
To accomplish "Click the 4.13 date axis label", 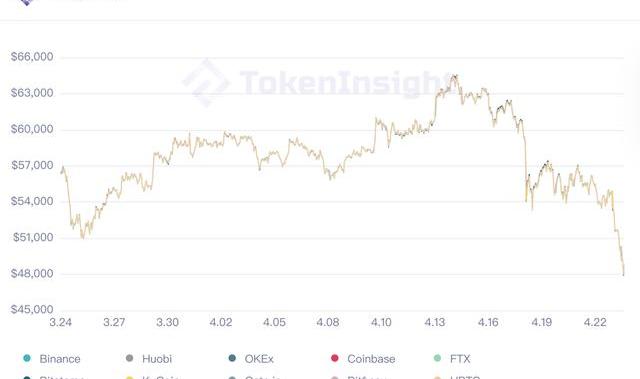I will 435,322.
